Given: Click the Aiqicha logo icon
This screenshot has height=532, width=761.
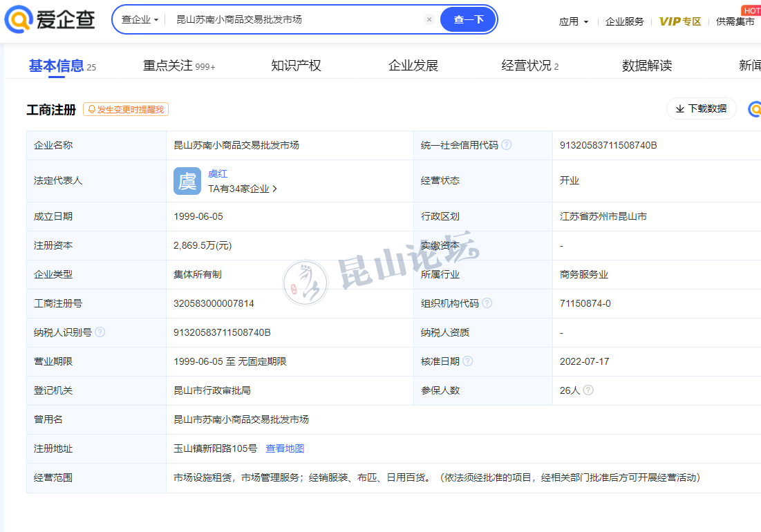Looking at the screenshot, I should pyautogui.click(x=19, y=20).
